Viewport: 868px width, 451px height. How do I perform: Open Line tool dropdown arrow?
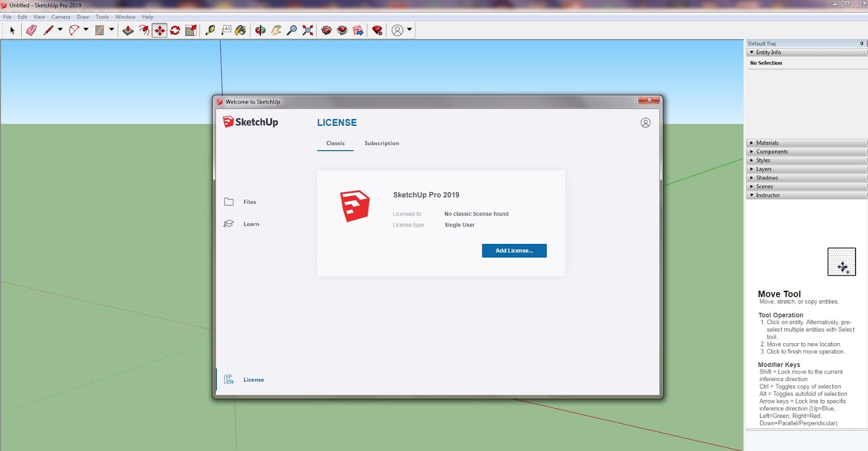point(60,30)
